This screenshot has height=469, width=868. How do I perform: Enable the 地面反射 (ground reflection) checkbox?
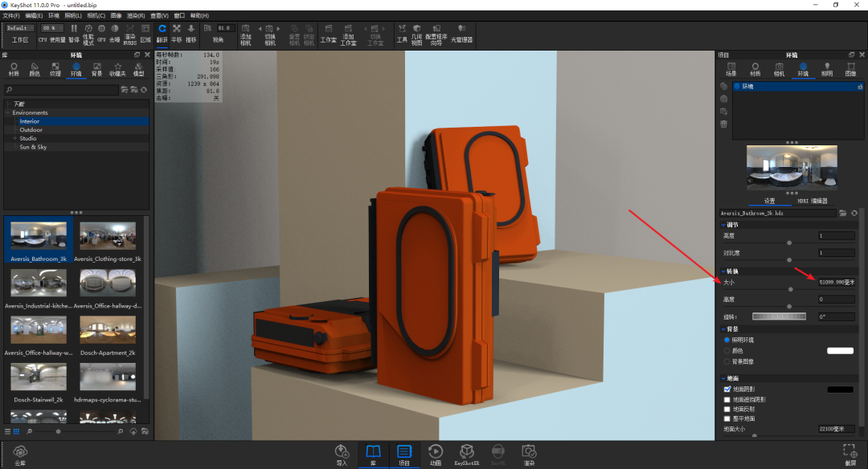click(727, 409)
